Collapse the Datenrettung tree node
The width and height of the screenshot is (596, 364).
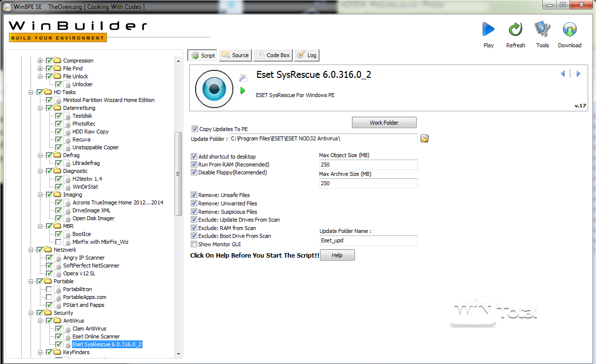[40, 108]
